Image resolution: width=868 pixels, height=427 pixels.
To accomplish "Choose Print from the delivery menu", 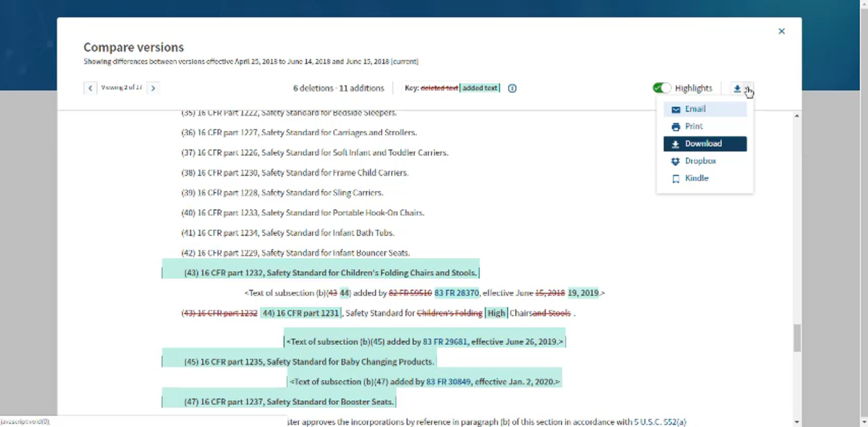I will pos(694,127).
